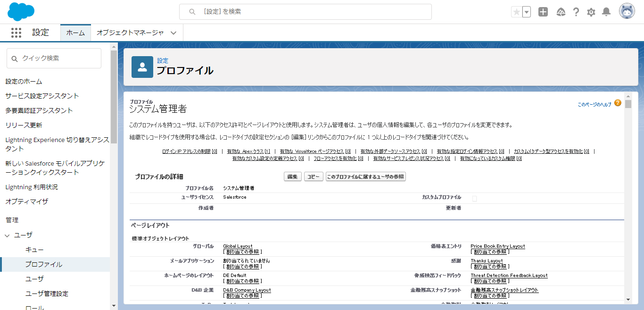Click the 編集 button
644x310 pixels.
pos(292,176)
